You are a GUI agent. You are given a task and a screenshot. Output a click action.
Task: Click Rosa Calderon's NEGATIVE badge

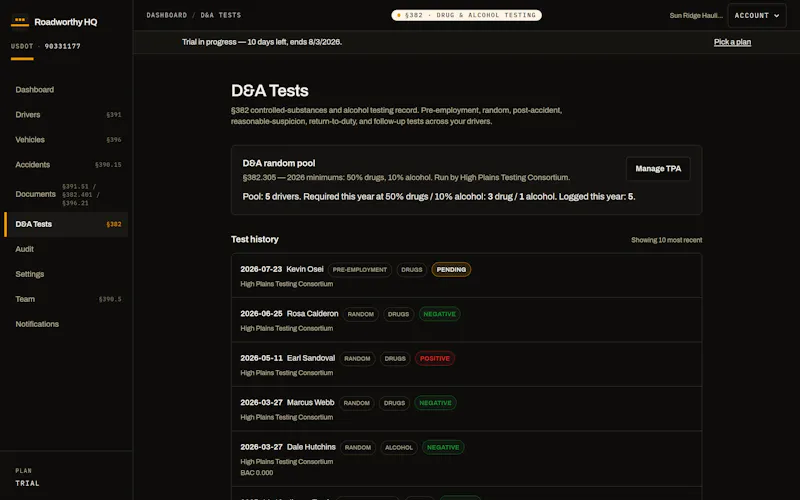439,314
